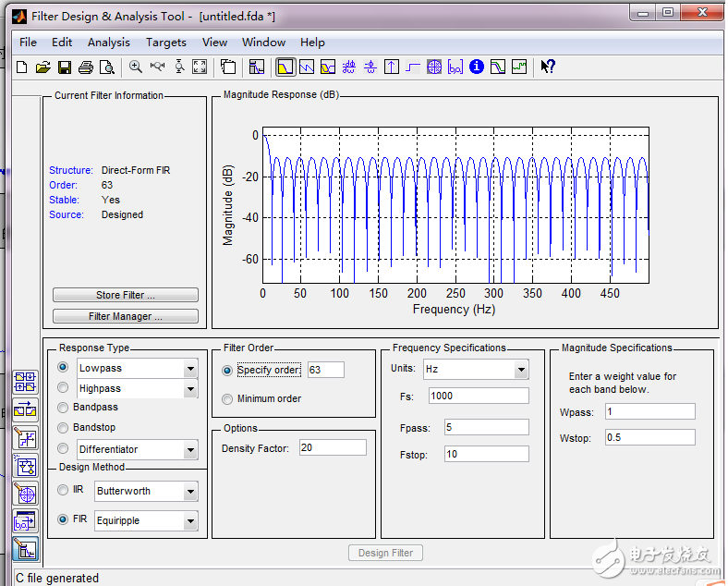Open the Analysis menu
The height and width of the screenshot is (586, 728).
pos(109,43)
